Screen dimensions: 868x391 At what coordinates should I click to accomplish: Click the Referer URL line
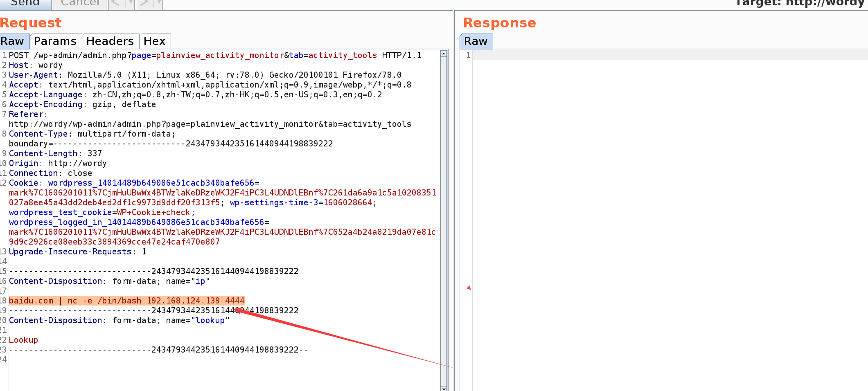pyautogui.click(x=210, y=124)
